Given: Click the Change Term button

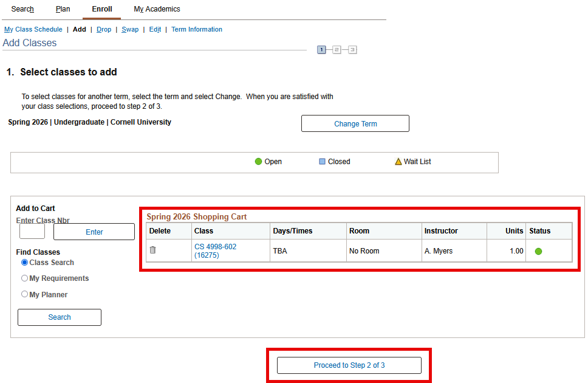Looking at the screenshot, I should coord(355,123).
